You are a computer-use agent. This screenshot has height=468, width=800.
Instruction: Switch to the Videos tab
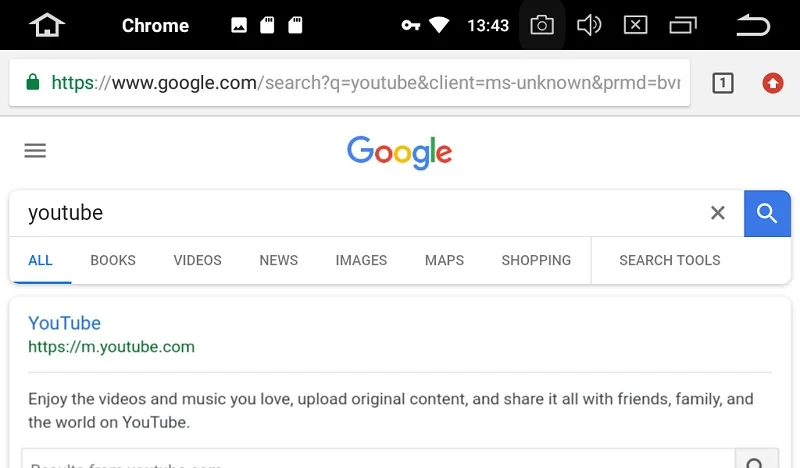[197, 260]
